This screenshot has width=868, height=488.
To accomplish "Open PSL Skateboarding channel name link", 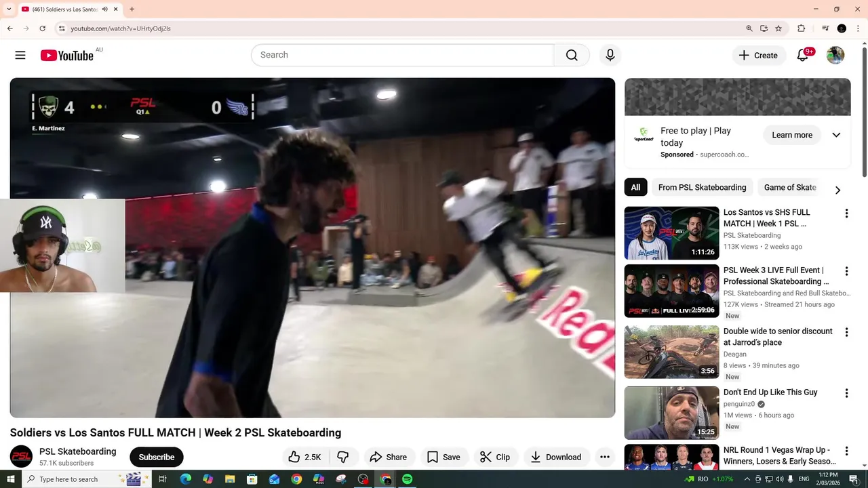I will click(78, 451).
